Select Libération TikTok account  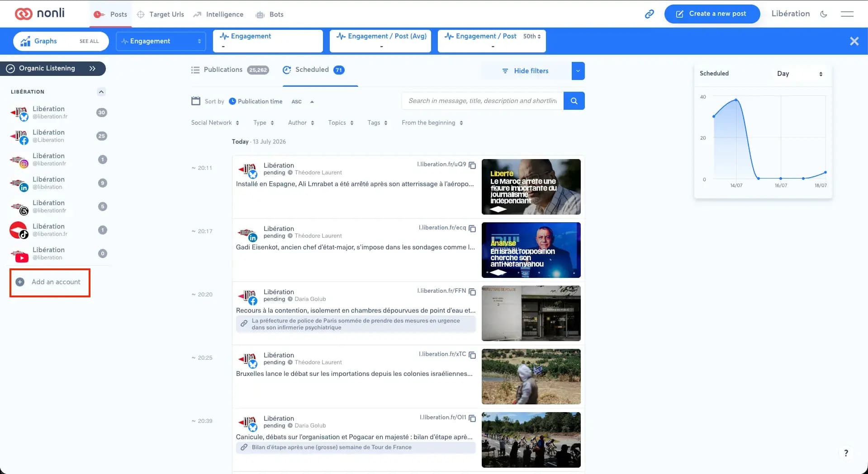click(58, 230)
